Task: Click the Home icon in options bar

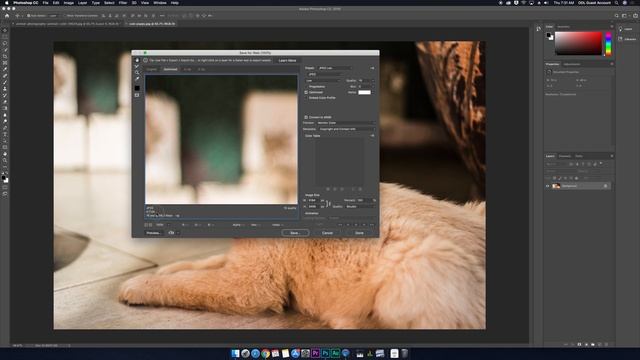Action: point(7,16)
